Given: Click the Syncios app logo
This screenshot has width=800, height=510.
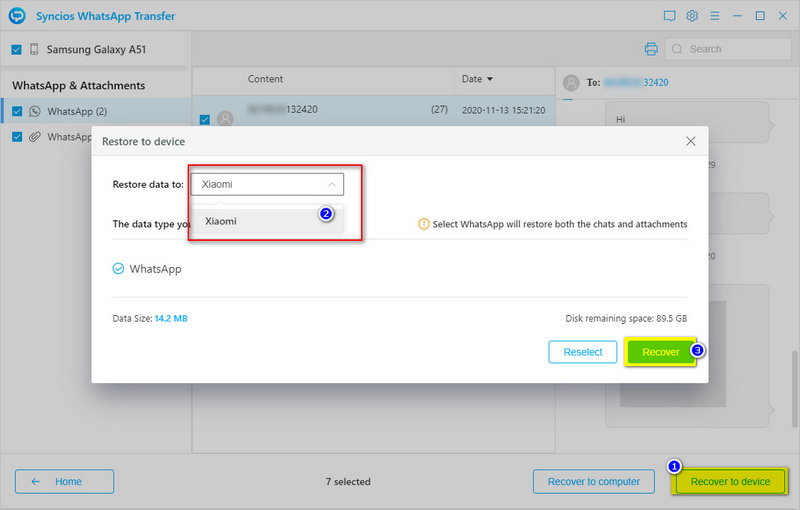Looking at the screenshot, I should tap(17, 15).
